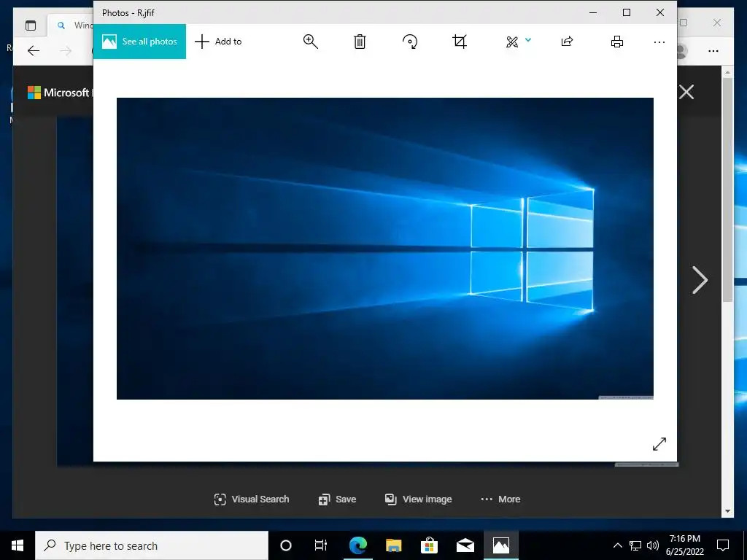This screenshot has width=747, height=560.
Task: Rotate the photo using rotate icon
Action: pyautogui.click(x=410, y=42)
